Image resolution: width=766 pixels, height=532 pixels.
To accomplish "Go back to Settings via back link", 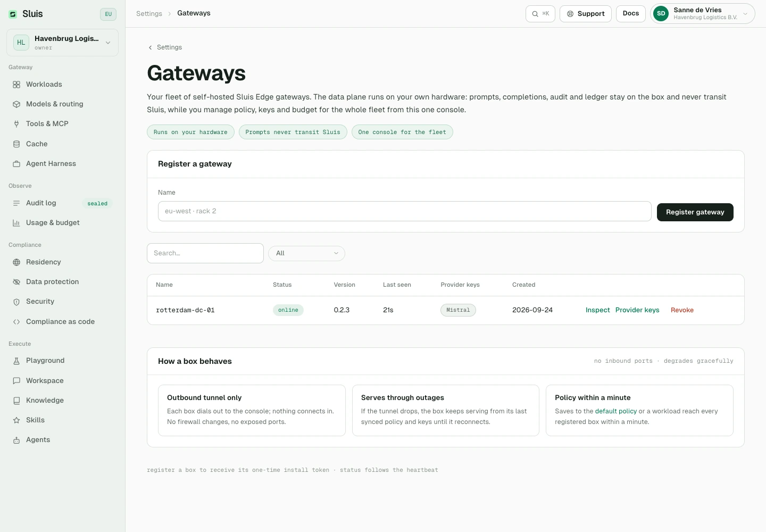I will (x=165, y=47).
